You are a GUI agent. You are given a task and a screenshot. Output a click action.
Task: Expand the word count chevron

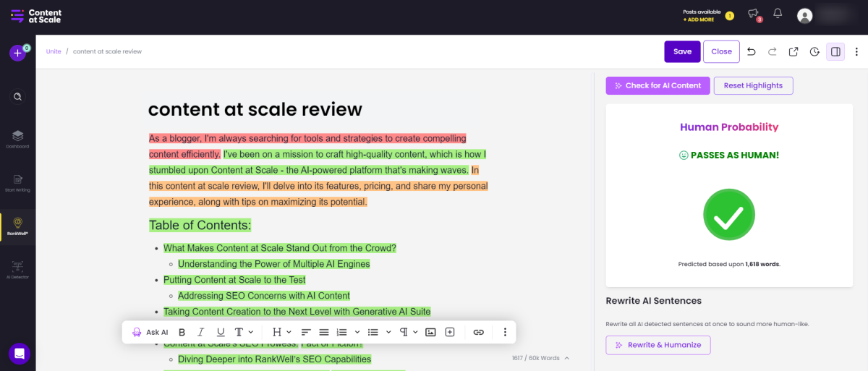[567, 358]
